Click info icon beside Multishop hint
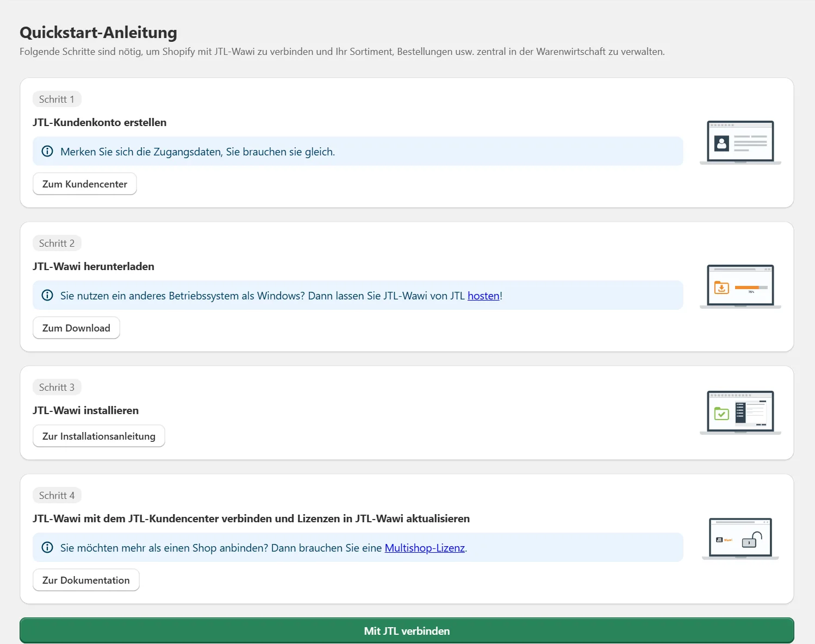Viewport: 815px width, 644px height. click(x=47, y=547)
